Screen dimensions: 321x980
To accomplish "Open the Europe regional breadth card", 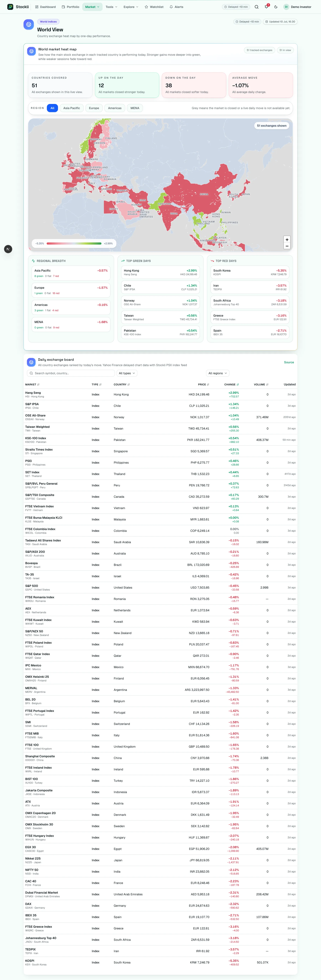I will coord(71,290).
